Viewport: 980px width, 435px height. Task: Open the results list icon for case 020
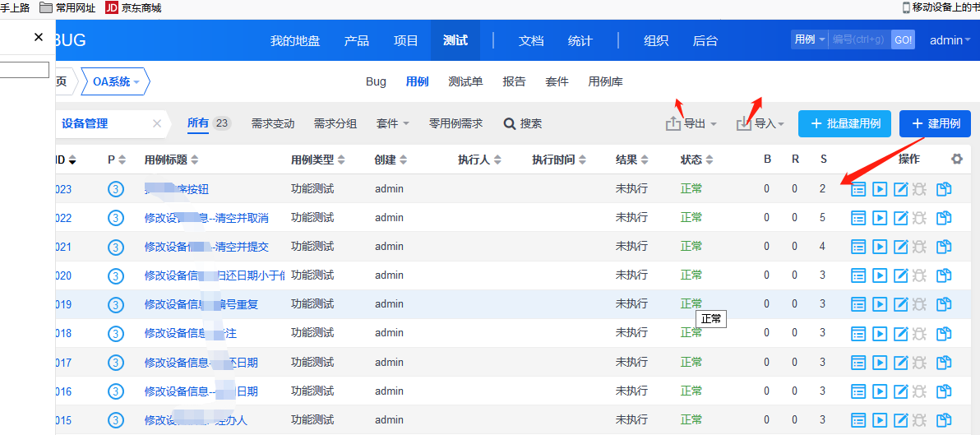(x=859, y=275)
